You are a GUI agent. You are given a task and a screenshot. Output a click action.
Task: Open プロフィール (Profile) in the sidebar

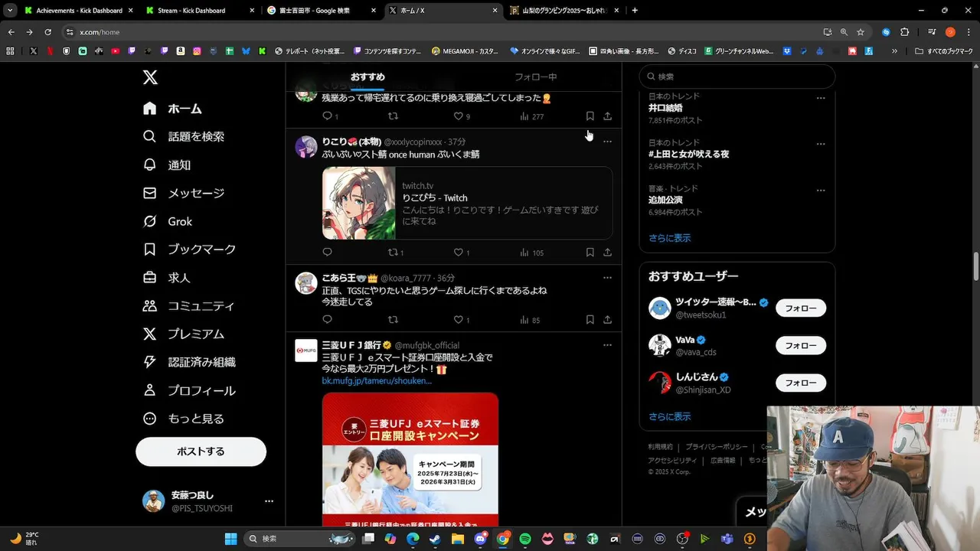point(190,390)
